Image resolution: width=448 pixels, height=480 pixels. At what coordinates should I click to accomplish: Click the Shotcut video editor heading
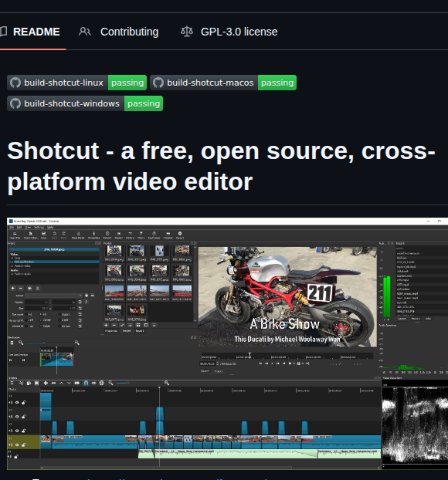point(221,166)
